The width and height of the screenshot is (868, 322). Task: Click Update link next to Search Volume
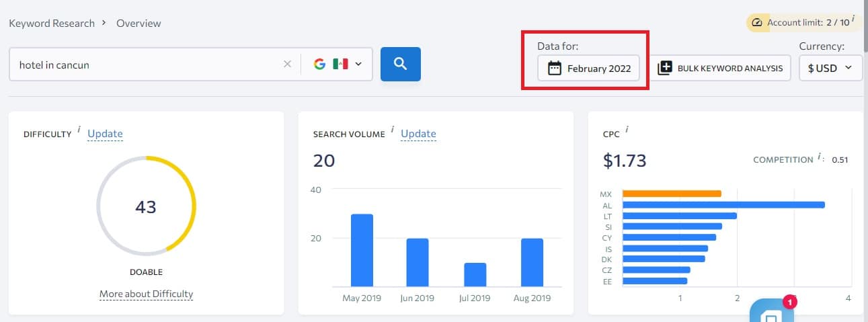click(418, 133)
